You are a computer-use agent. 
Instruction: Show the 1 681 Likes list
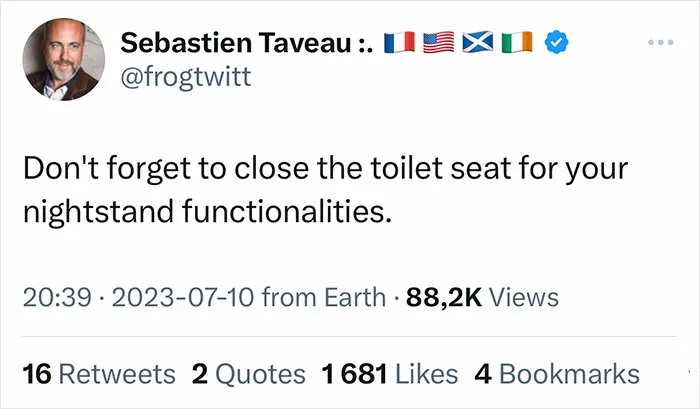click(x=390, y=374)
